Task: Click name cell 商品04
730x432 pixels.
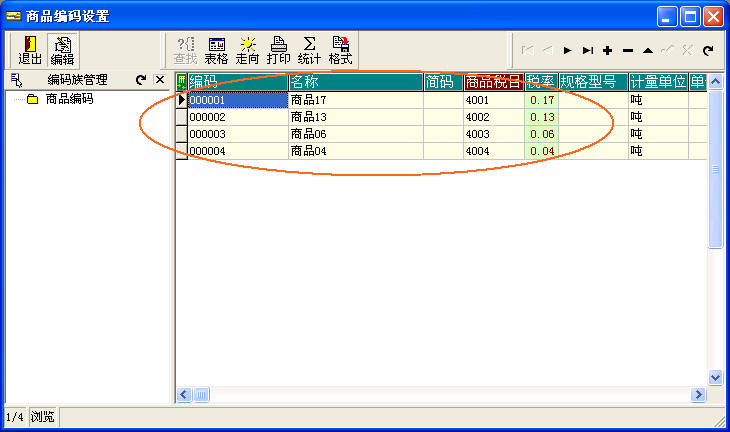Action: point(356,151)
